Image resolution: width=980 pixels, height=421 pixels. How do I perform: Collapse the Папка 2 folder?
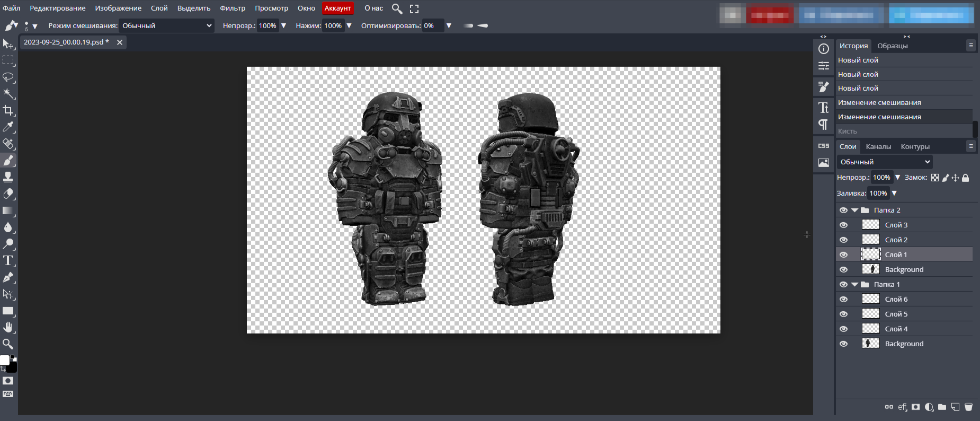coord(854,210)
